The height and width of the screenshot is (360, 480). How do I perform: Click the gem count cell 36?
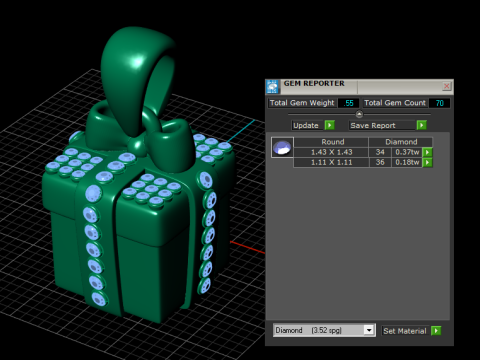pos(380,162)
